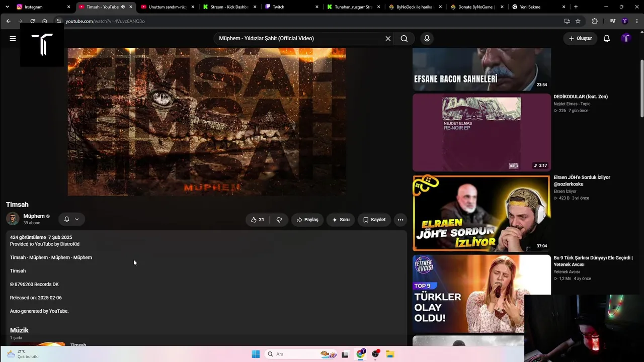
Task: Select the "Released on: 2025-02-06" text
Action: [36, 298]
